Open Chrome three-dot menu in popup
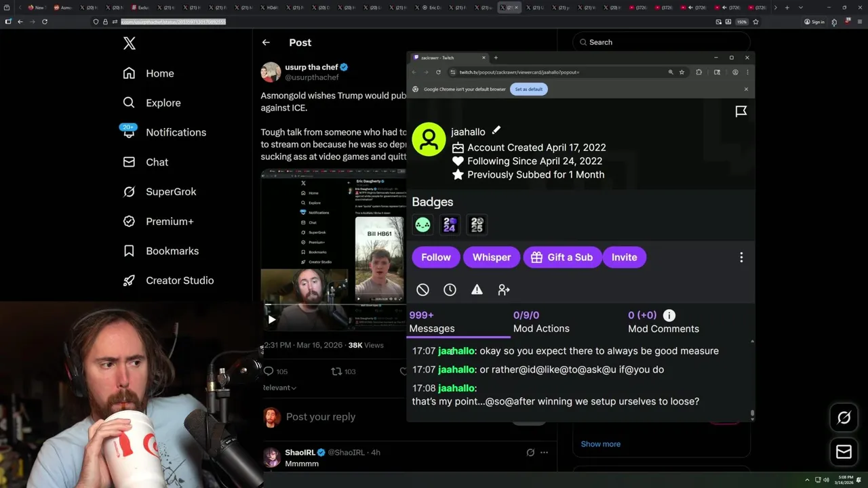 click(x=747, y=72)
